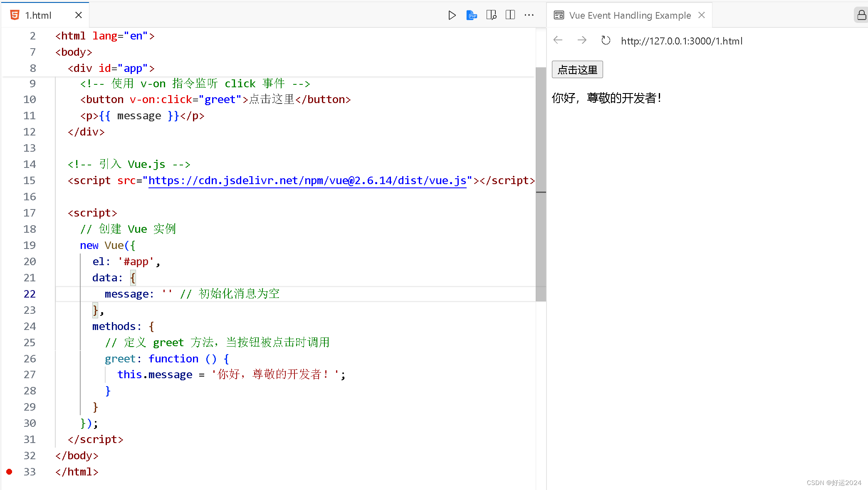Click the this.message assignment on line 27
Screen dimensions: 868x490
(x=231, y=374)
